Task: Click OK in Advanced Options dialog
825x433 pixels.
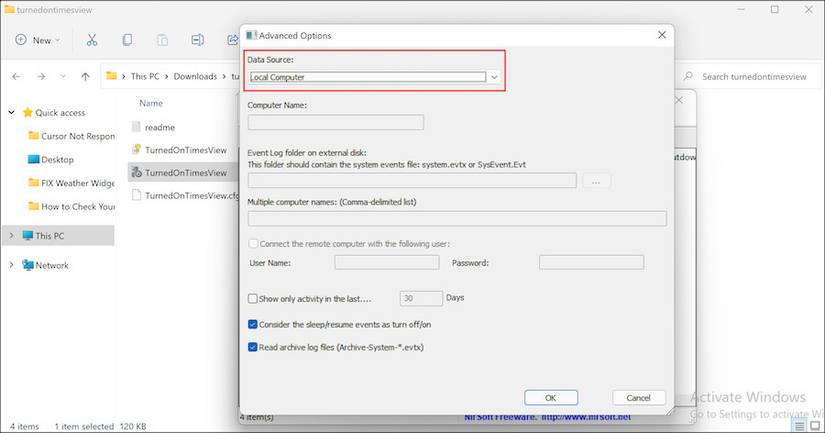Action: click(551, 398)
